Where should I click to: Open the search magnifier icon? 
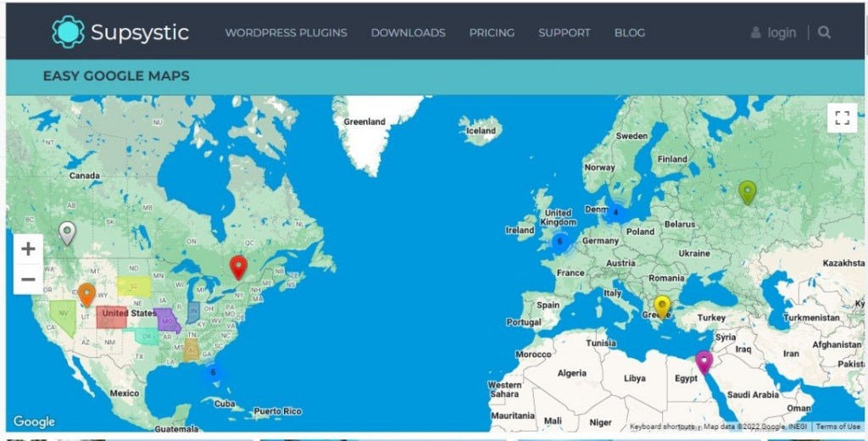pos(824,33)
